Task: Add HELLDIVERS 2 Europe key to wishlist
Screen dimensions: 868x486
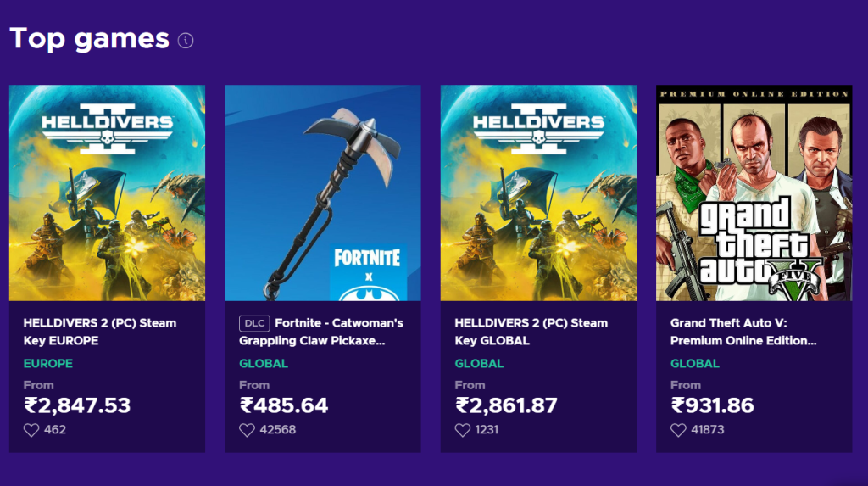Action: click(x=31, y=430)
